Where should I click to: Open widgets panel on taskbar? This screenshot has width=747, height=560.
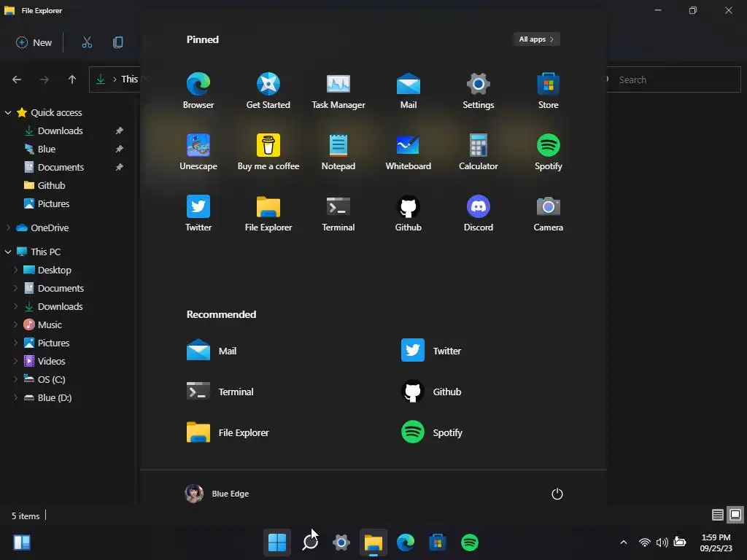(x=22, y=542)
